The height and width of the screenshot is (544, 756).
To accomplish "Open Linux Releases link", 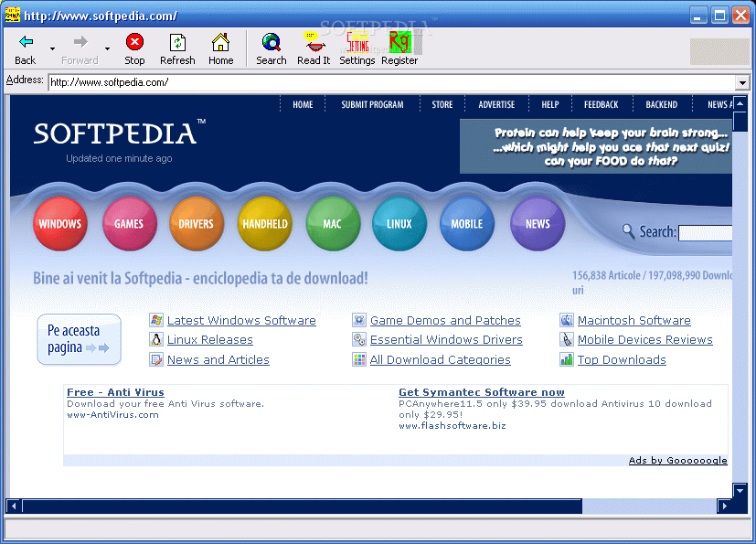I will tap(209, 340).
